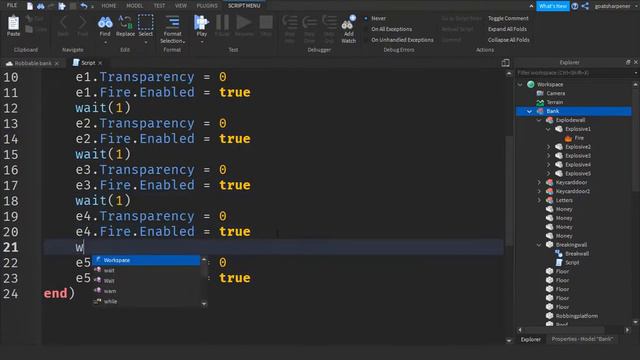The image size is (640, 360).
Task: Switch to the VIEW ribbon tab
Action: (x=180, y=6)
